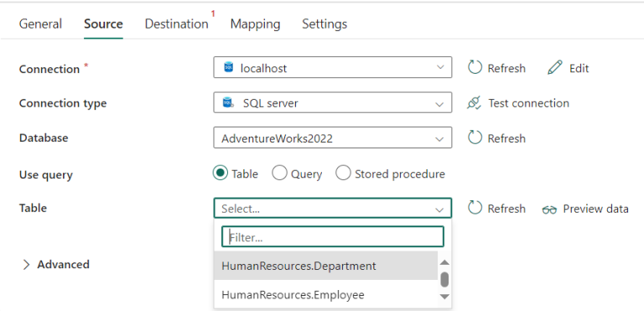Open the General tab
Viewport: 644px width, 311px height.
[x=40, y=23]
